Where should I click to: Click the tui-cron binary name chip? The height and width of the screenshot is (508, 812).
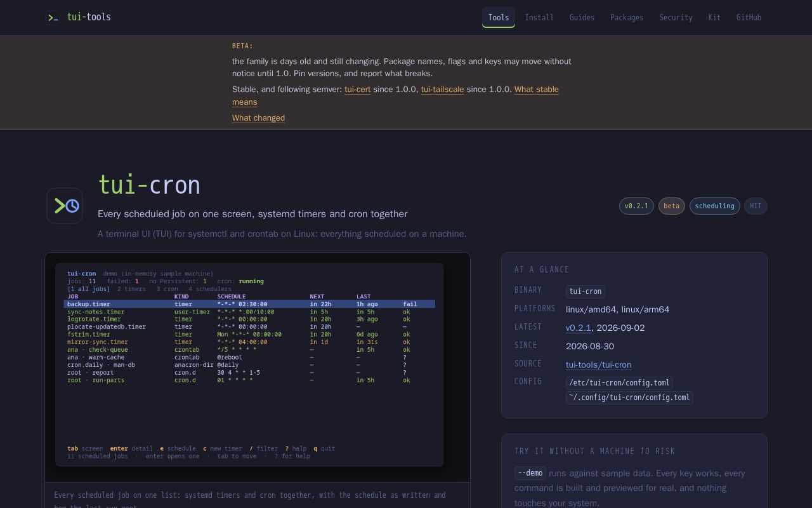pyautogui.click(x=585, y=291)
